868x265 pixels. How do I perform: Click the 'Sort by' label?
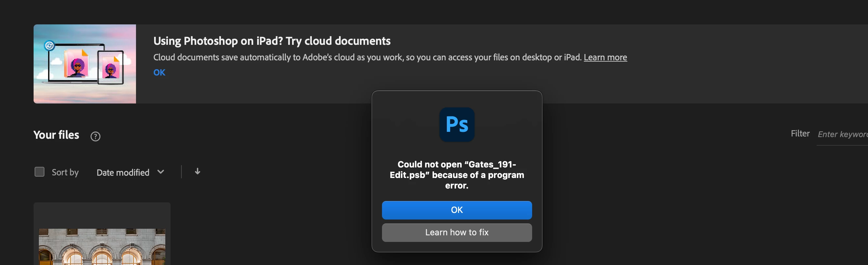pos(65,172)
